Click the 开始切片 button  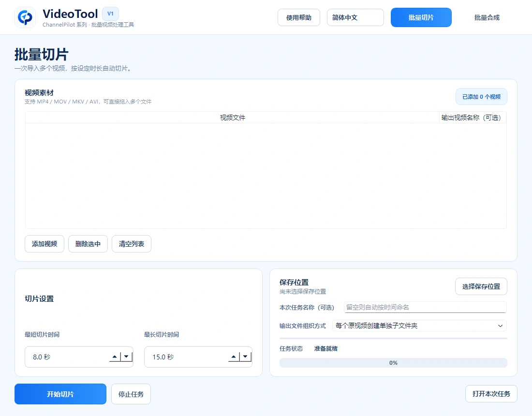point(60,394)
